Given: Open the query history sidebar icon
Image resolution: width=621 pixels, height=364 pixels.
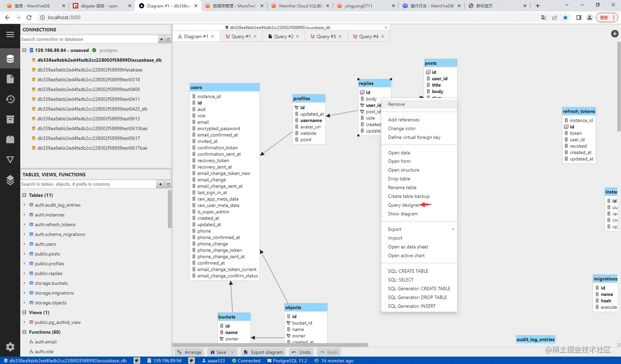Looking at the screenshot, I should (10, 99).
